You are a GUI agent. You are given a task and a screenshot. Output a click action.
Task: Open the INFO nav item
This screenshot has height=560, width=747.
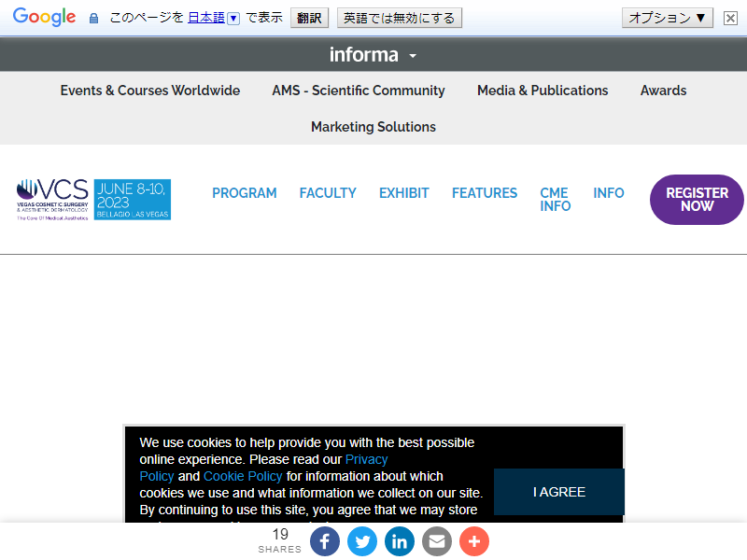pos(609,193)
